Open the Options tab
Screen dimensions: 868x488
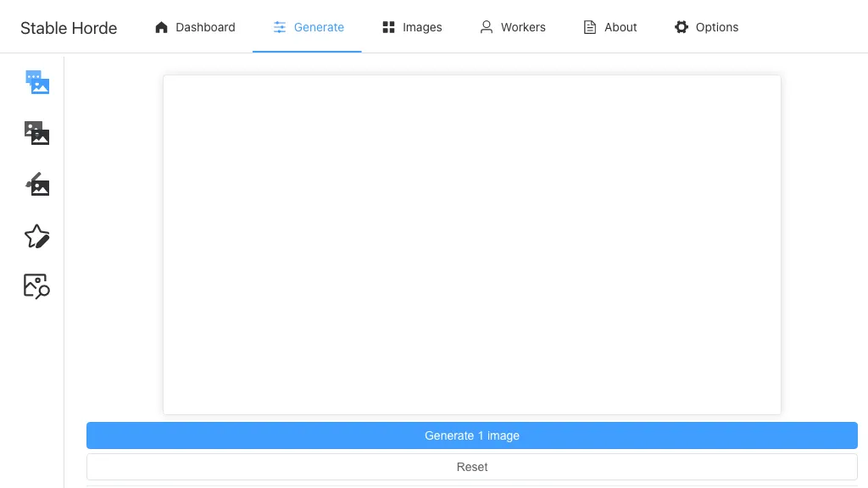point(716,26)
